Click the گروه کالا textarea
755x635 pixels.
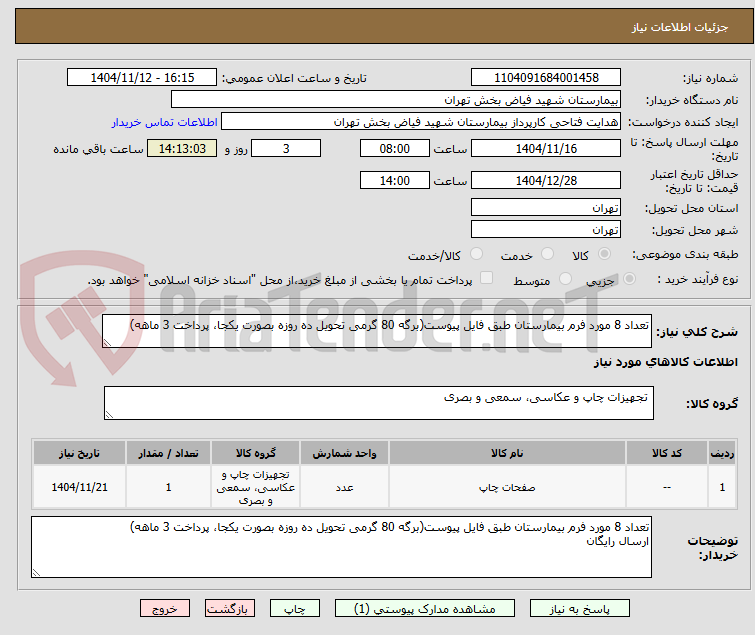[379, 403]
